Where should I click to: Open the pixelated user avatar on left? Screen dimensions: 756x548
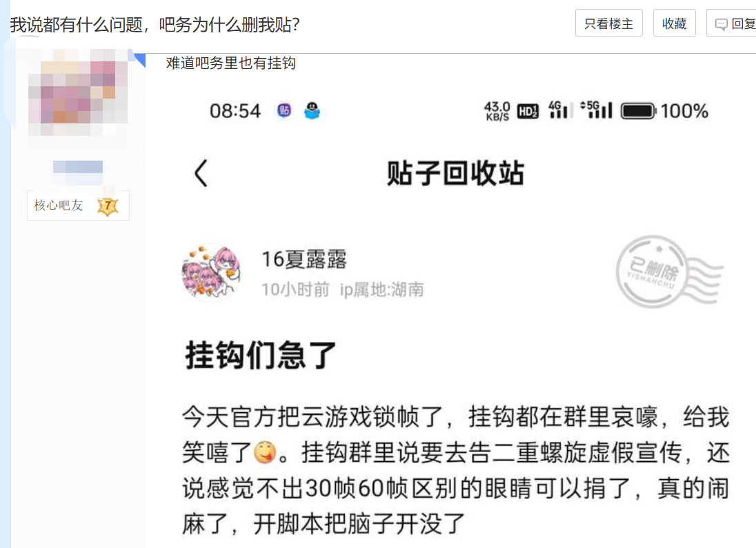click(78, 92)
